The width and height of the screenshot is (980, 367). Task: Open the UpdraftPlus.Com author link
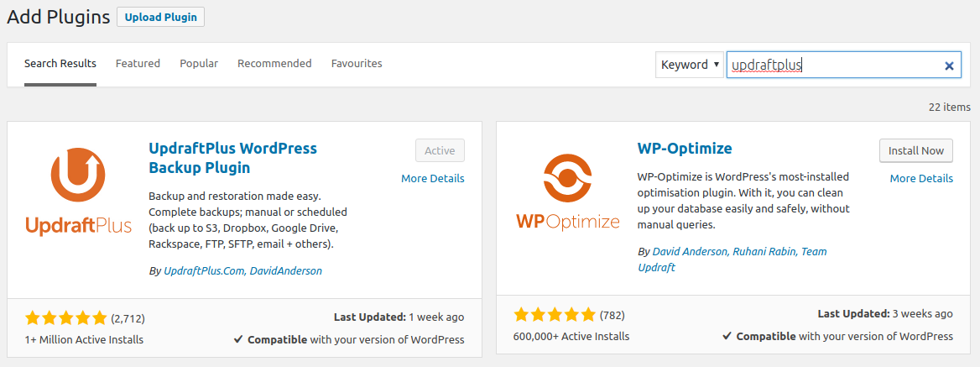pos(204,270)
